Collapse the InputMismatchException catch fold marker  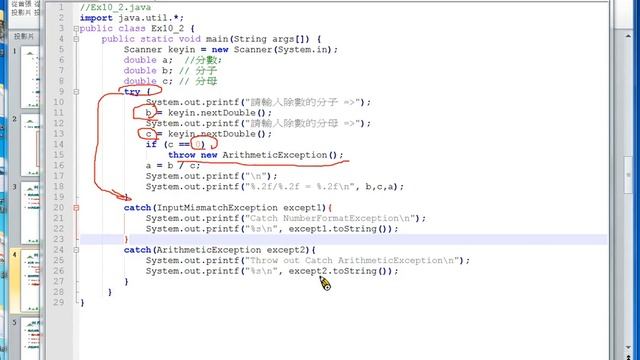(76, 208)
